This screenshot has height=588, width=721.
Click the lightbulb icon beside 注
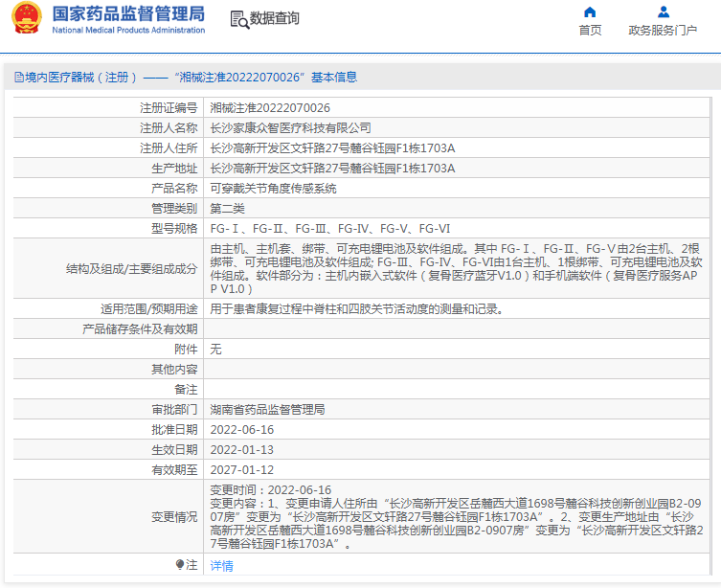pos(180,564)
